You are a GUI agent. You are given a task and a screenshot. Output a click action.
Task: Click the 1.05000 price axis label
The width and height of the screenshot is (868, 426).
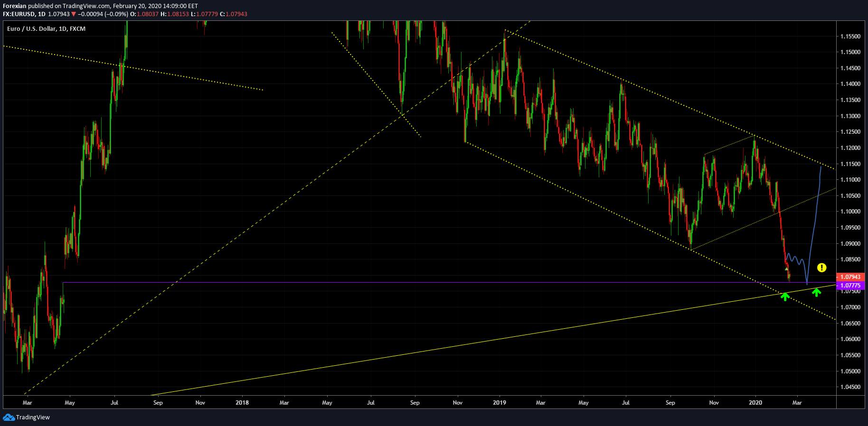click(x=850, y=371)
